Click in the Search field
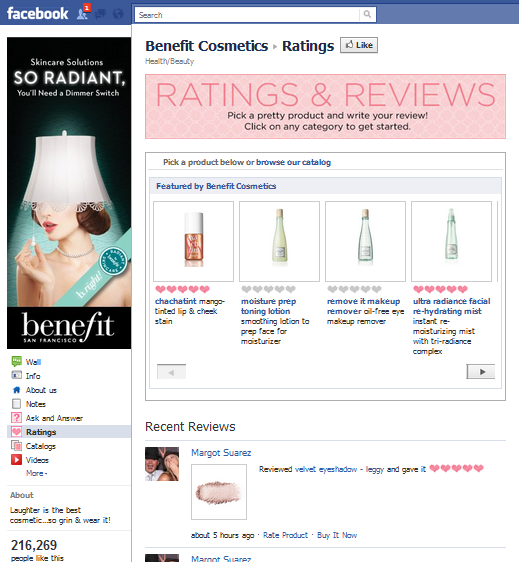Image resolution: width=519 pixels, height=562 pixels. (247, 15)
